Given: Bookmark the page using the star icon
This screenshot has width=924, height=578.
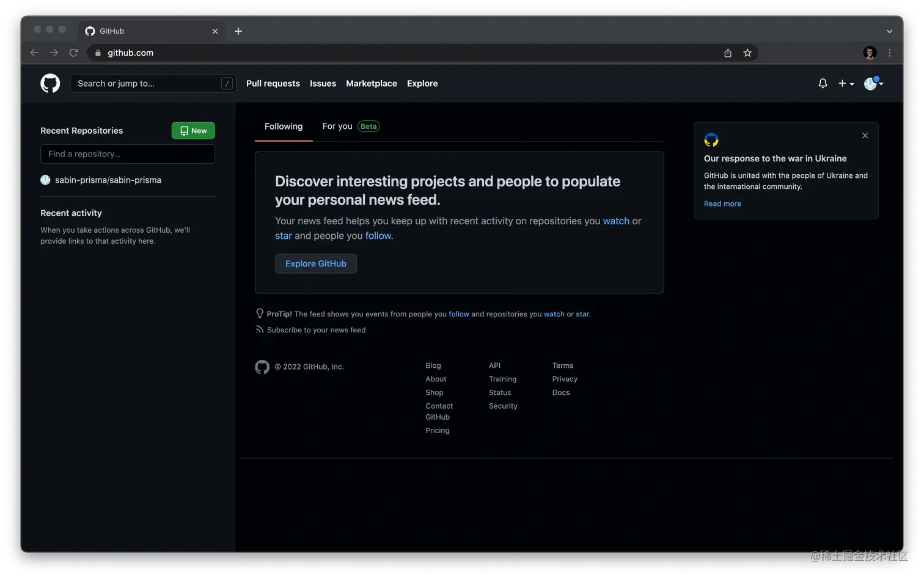Looking at the screenshot, I should click(747, 53).
